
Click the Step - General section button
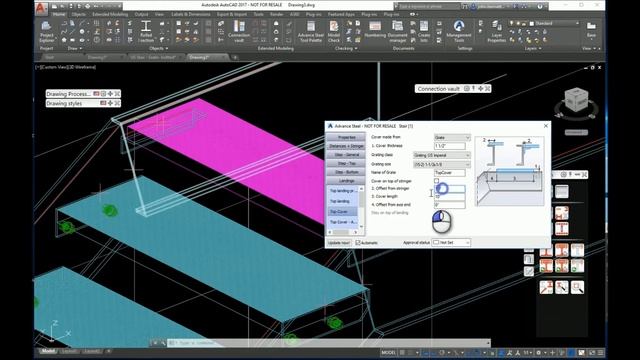(347, 155)
